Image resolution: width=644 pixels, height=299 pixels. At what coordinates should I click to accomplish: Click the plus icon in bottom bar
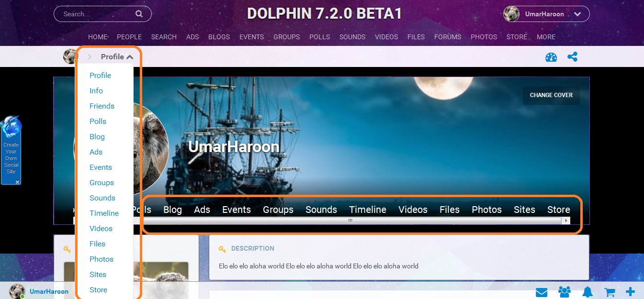631,291
